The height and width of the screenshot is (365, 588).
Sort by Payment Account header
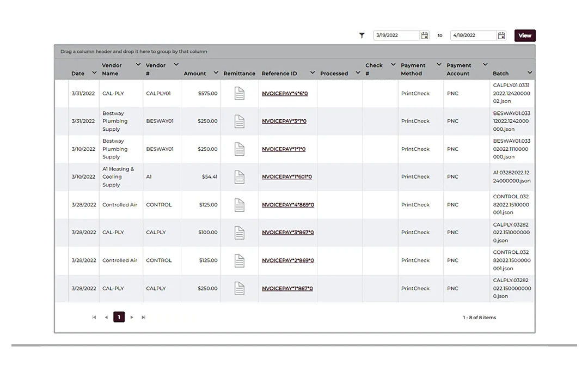pyautogui.click(x=458, y=69)
